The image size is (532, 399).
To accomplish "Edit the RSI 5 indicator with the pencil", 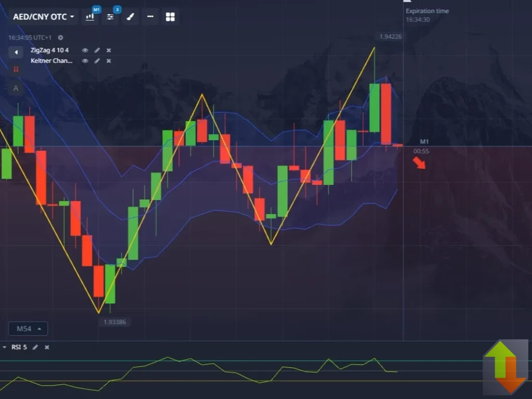I will point(35,347).
